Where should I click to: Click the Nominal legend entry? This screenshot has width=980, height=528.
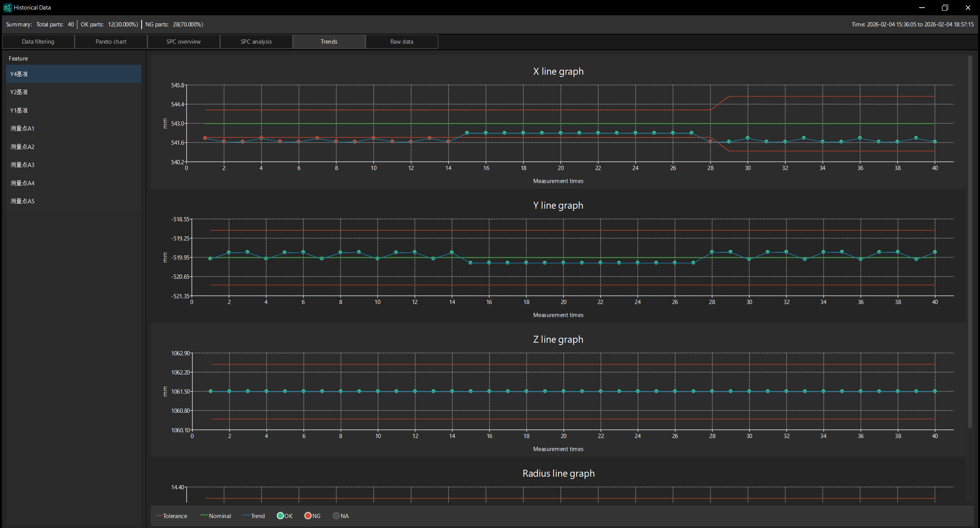(x=216, y=516)
